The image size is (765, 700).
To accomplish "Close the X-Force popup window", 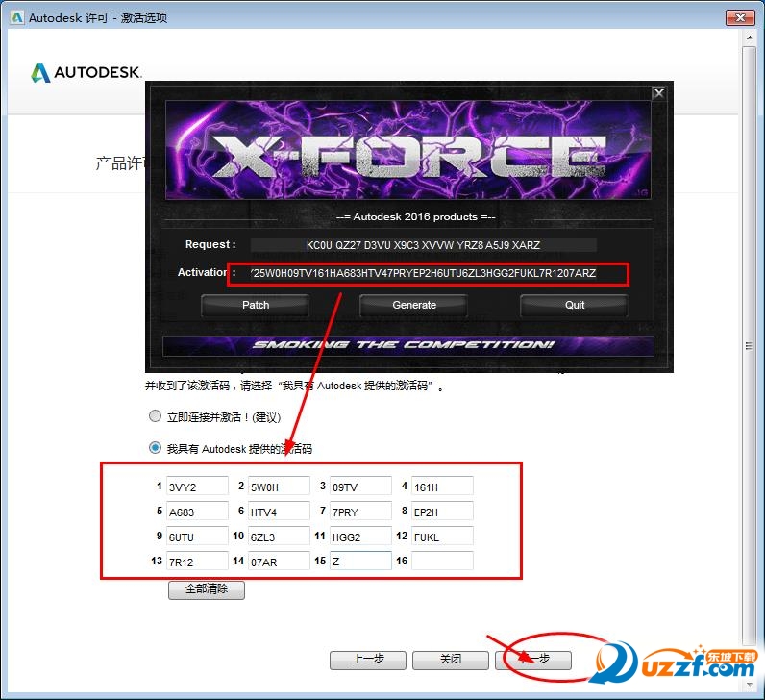I will pyautogui.click(x=658, y=93).
